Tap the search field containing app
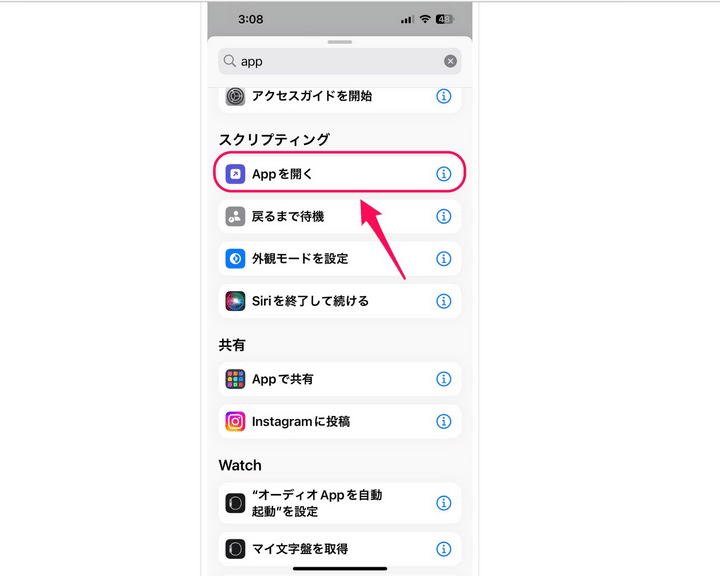 (x=340, y=61)
